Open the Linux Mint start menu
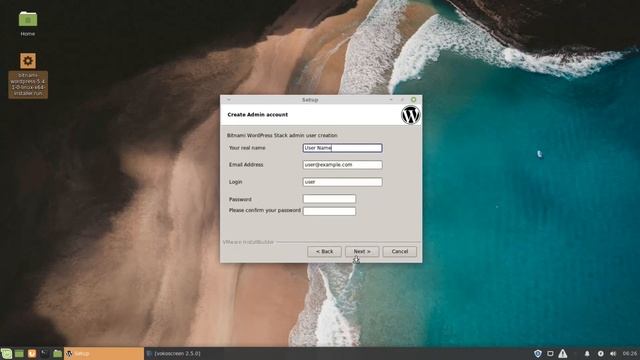Image resolution: width=640 pixels, height=360 pixels. pyautogui.click(x=6, y=353)
